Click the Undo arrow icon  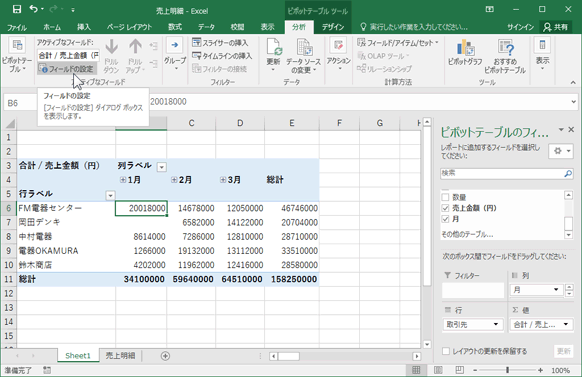(x=34, y=9)
